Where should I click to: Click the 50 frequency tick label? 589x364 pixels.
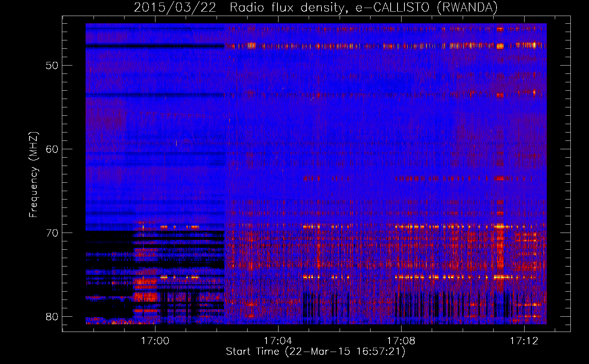[52, 66]
